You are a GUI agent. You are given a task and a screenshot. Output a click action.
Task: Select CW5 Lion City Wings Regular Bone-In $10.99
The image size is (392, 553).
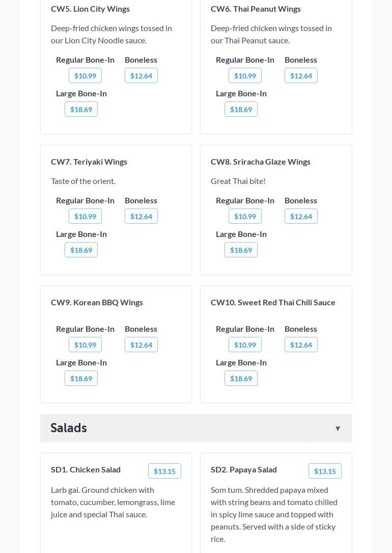[x=85, y=76]
